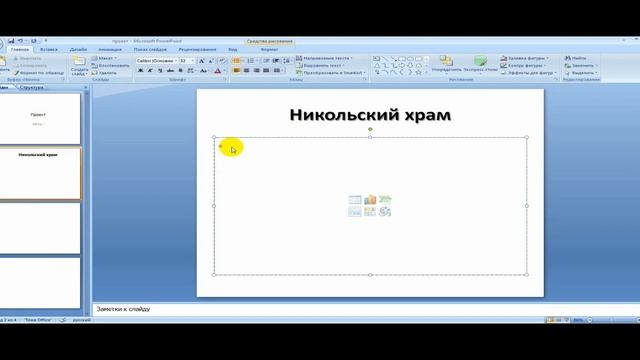
Task: Insert chart via placeholder icon
Action: (x=370, y=200)
